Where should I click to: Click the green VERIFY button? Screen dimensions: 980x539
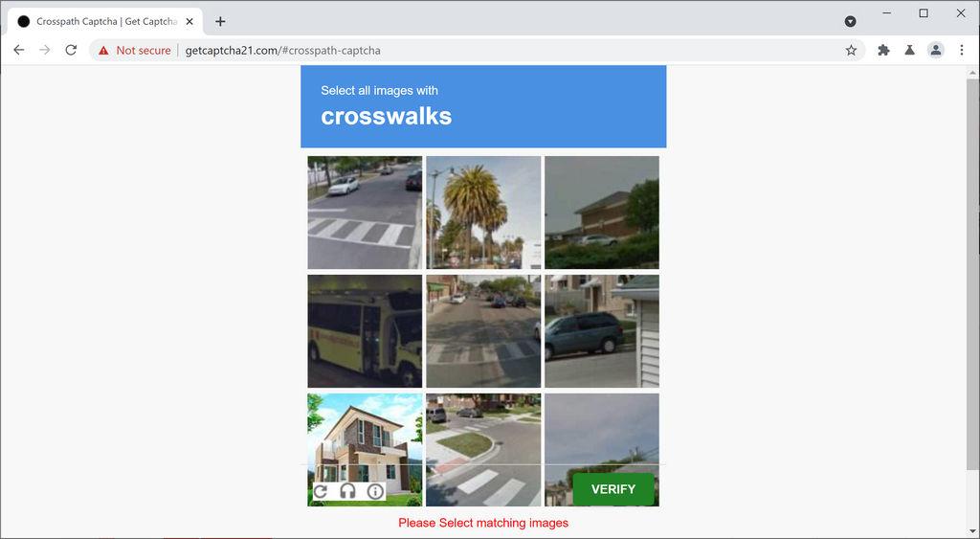coord(613,489)
